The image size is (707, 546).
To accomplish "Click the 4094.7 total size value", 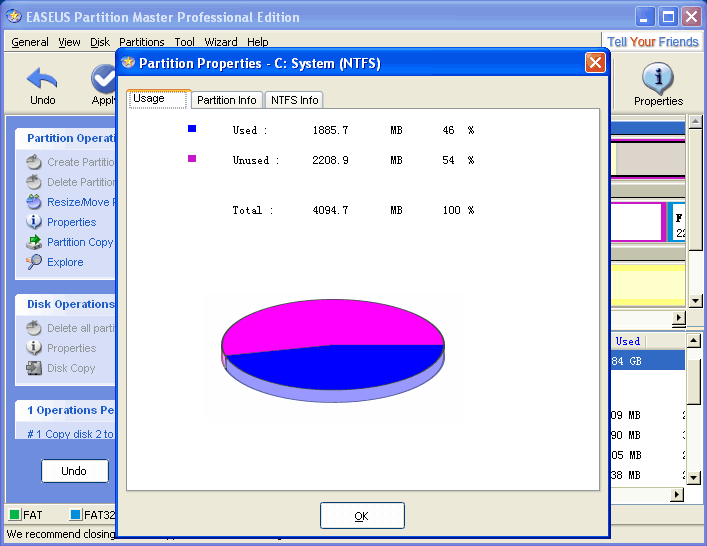I will click(x=331, y=210).
